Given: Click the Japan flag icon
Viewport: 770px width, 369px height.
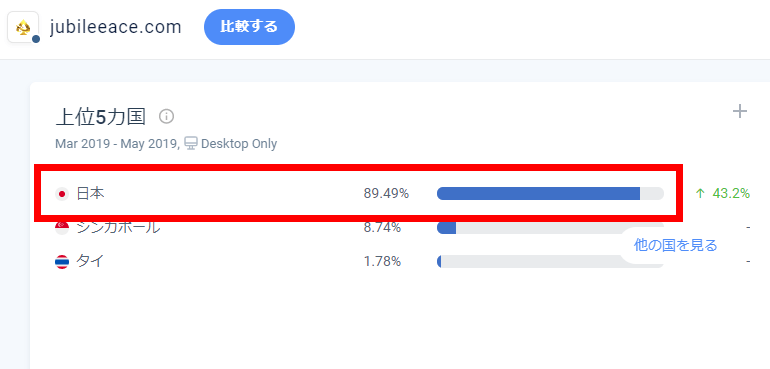Looking at the screenshot, I should [x=62, y=194].
